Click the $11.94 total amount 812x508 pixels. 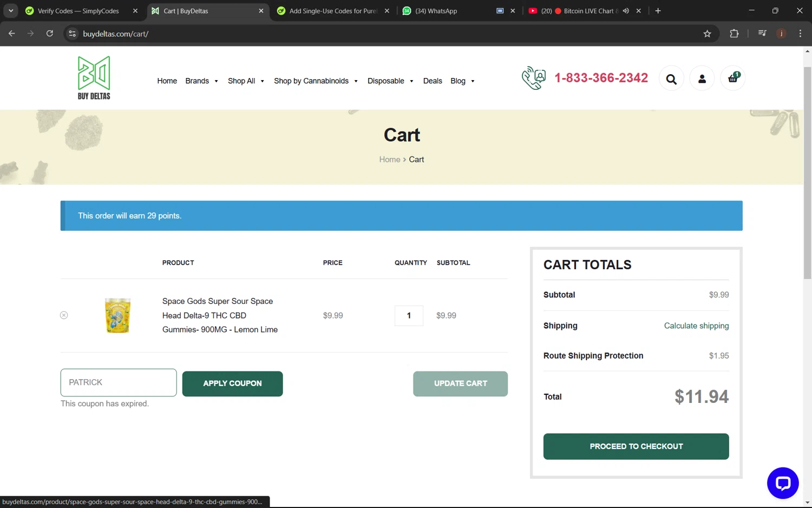point(702,396)
